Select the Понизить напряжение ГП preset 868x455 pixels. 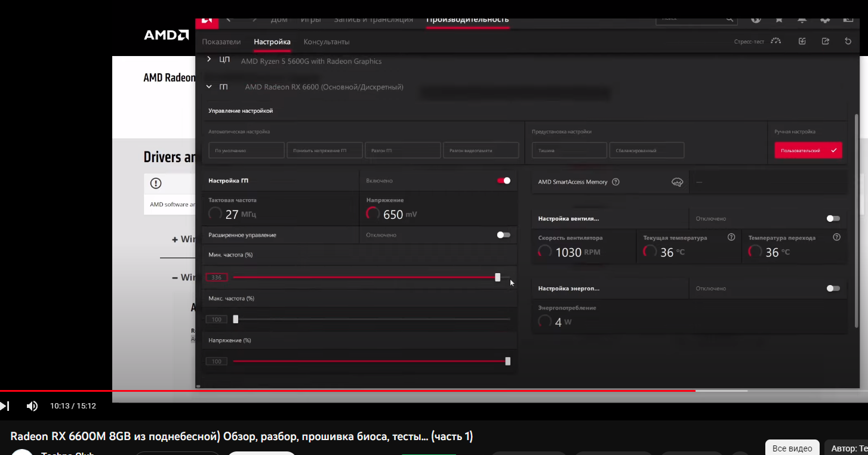325,150
